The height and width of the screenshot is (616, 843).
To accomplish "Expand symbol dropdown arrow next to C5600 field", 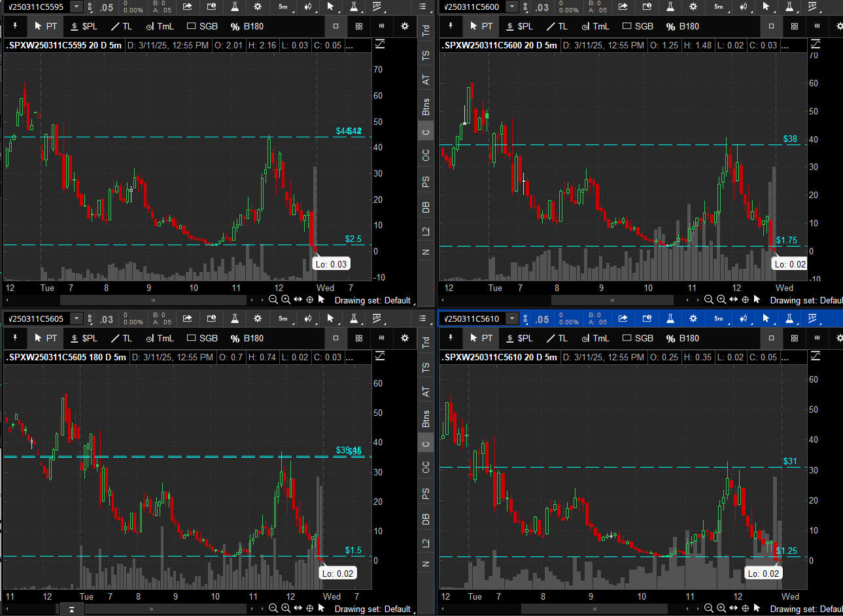I will (x=512, y=7).
